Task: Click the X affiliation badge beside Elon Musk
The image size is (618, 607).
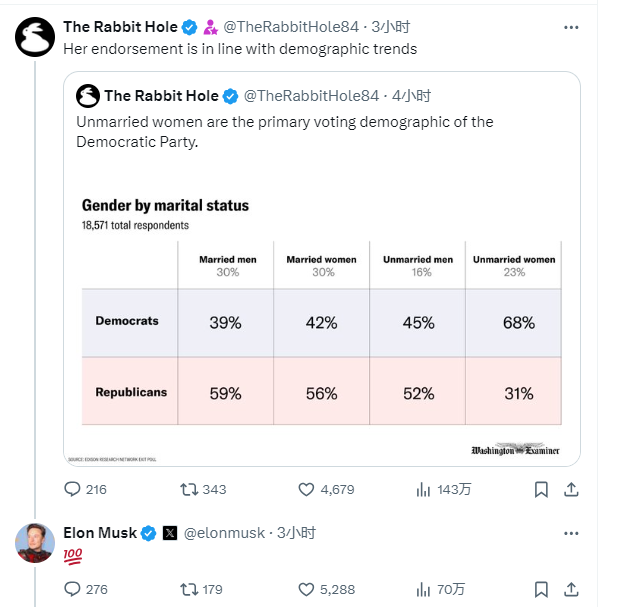Action: [170, 533]
